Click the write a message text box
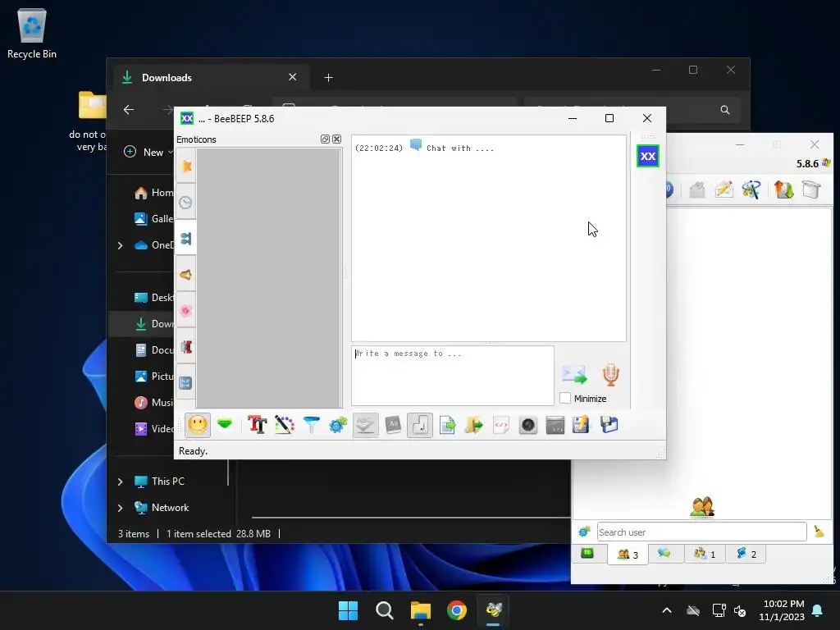 pos(453,376)
